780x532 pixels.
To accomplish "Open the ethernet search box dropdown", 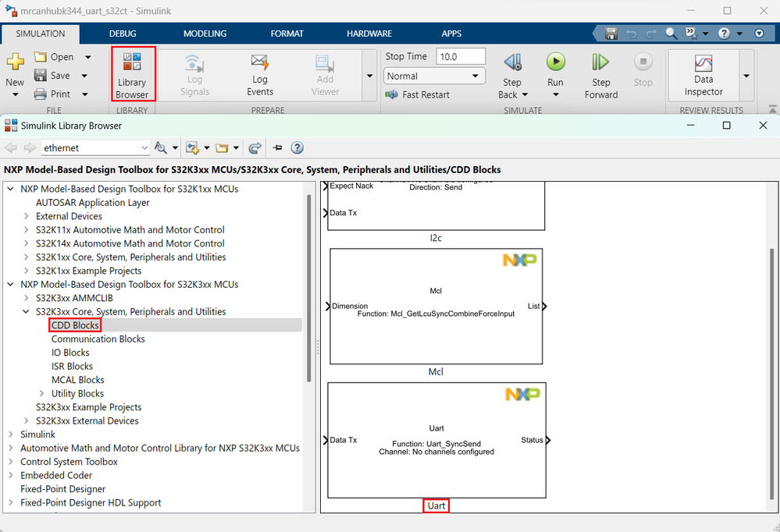I will (x=144, y=147).
